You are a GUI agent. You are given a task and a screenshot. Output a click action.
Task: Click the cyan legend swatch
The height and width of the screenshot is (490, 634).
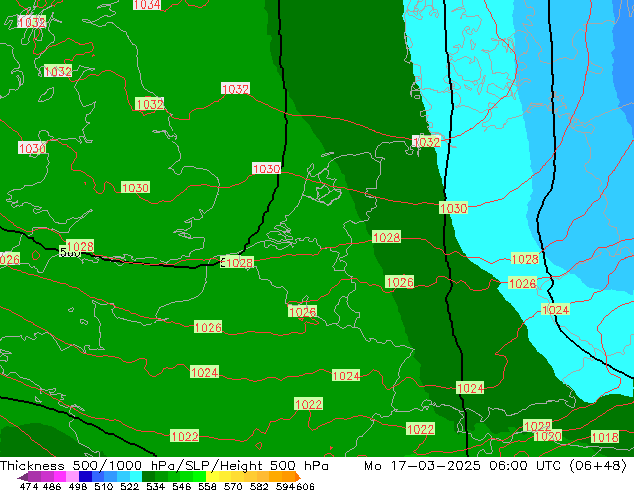(x=136, y=477)
